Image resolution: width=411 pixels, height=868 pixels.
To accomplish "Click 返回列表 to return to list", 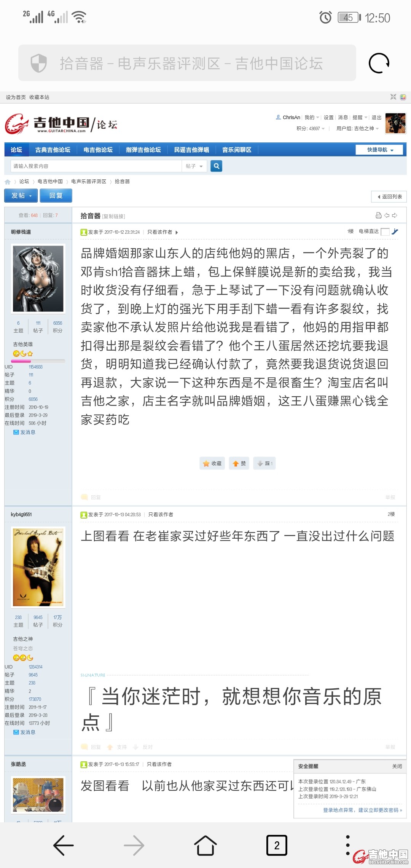I will pyautogui.click(x=389, y=196).
